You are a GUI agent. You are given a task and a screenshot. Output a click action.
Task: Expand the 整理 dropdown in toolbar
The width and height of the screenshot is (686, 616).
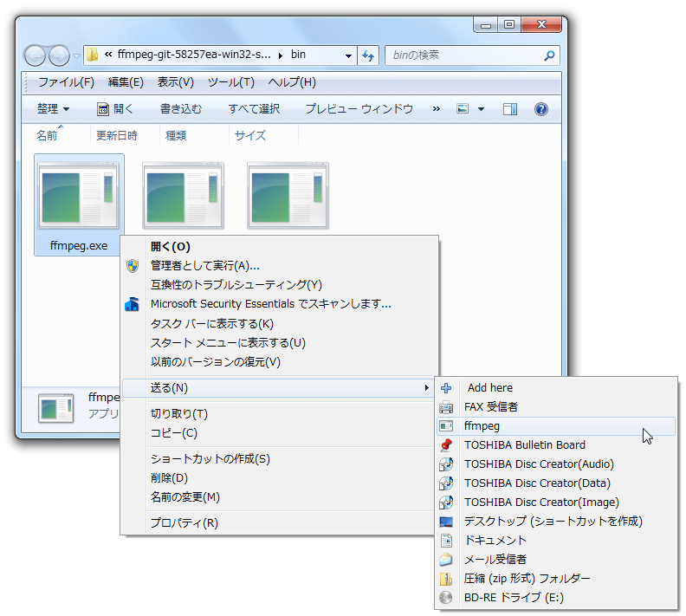tap(54, 108)
